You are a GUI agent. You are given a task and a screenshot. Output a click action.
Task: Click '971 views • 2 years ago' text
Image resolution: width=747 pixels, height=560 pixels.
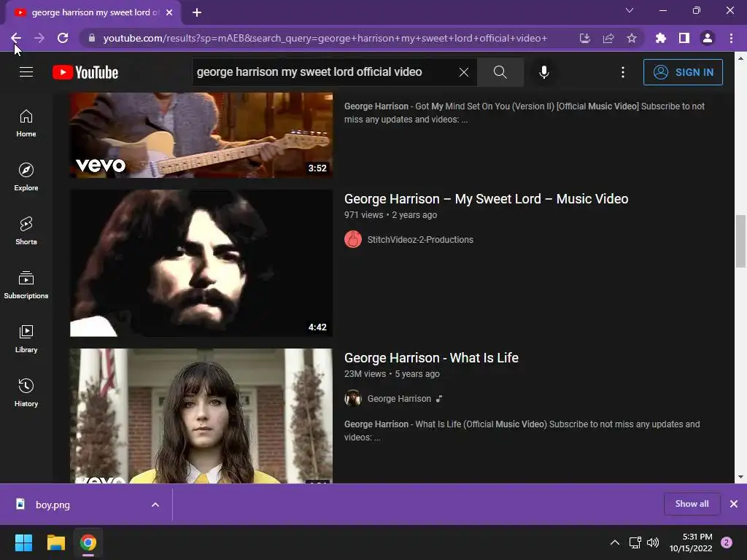pos(391,215)
